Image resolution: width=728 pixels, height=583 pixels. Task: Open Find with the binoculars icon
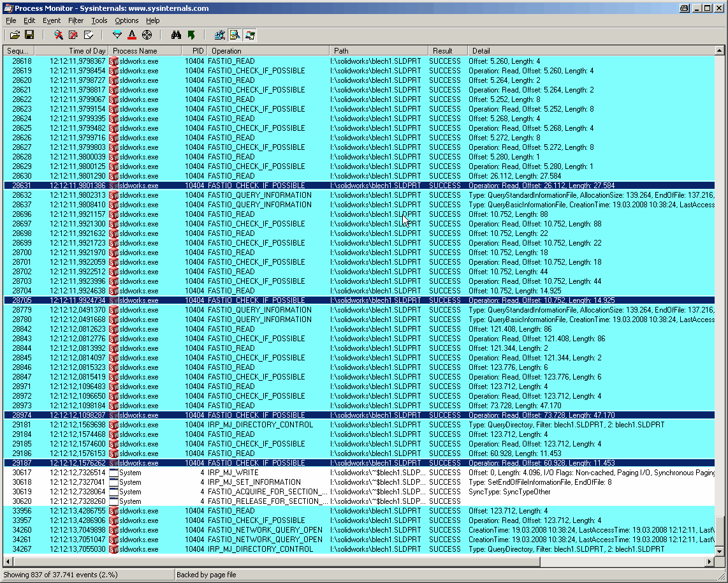point(177,35)
